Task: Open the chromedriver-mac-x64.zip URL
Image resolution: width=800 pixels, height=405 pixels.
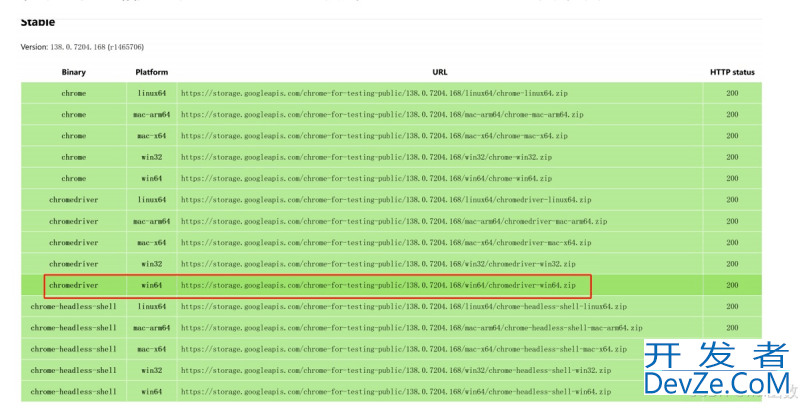Action: pos(386,243)
